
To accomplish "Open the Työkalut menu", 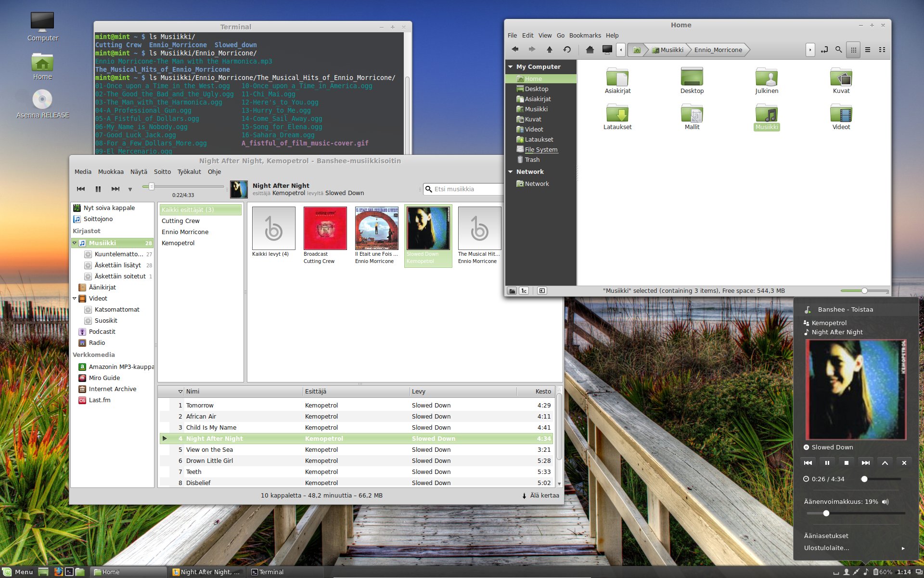I will pos(189,171).
